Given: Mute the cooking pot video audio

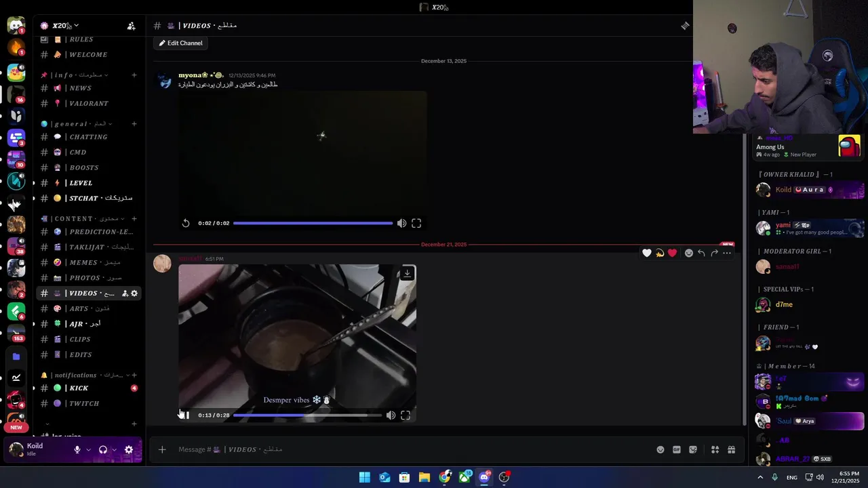Looking at the screenshot, I should pyautogui.click(x=391, y=415).
